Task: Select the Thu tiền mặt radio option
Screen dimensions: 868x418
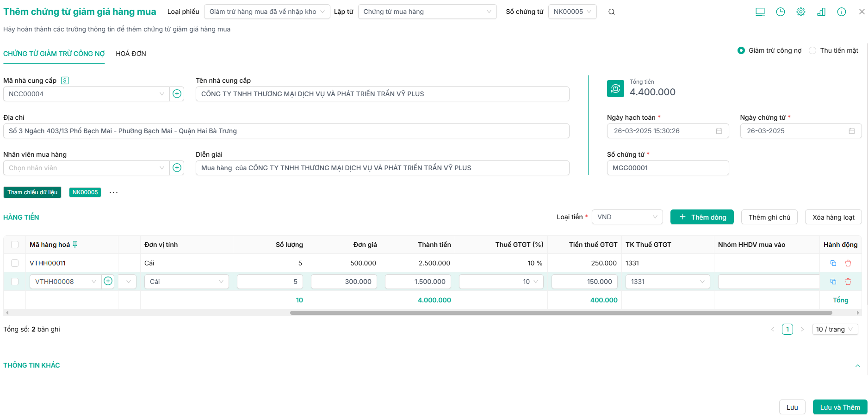Action: (x=812, y=50)
